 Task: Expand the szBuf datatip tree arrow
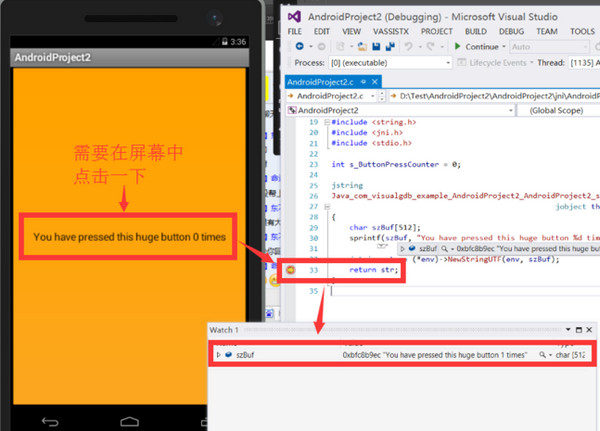pos(402,249)
